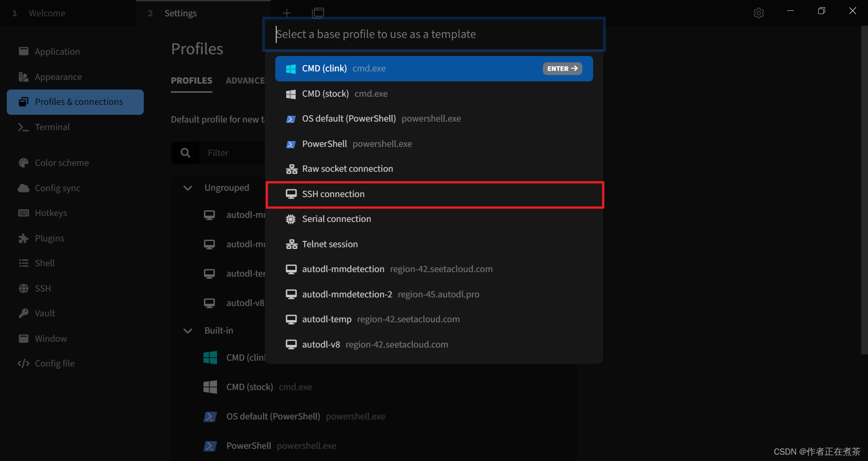The height and width of the screenshot is (461, 868).
Task: Open a new tab with plus button
Action: click(287, 13)
